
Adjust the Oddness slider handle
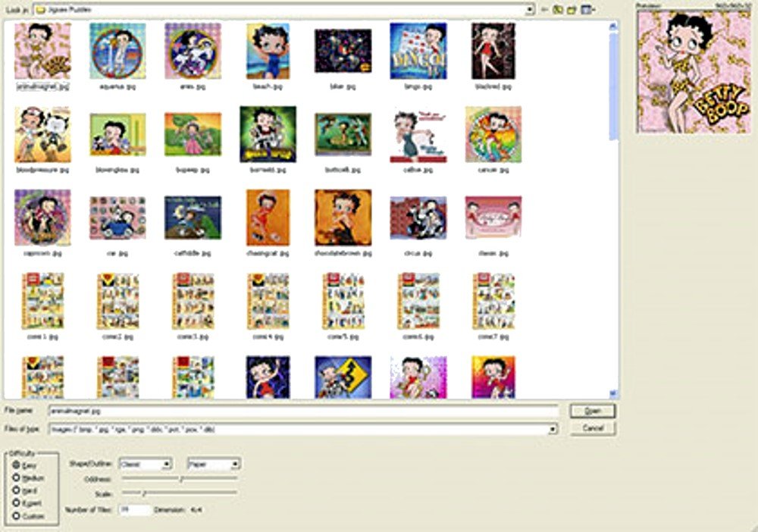[x=182, y=478]
